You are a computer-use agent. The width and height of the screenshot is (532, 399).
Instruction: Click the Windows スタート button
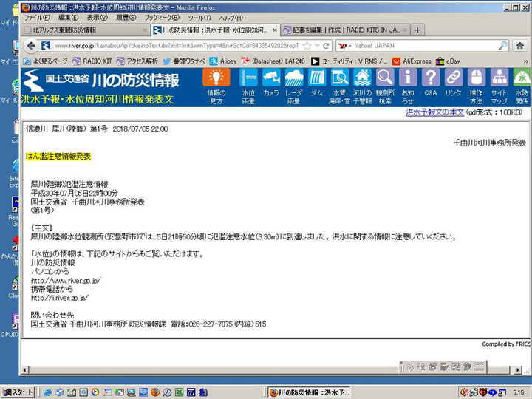coord(18,392)
